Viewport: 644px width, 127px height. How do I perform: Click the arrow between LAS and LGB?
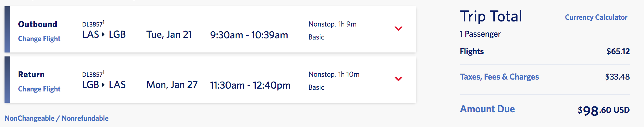pos(103,35)
